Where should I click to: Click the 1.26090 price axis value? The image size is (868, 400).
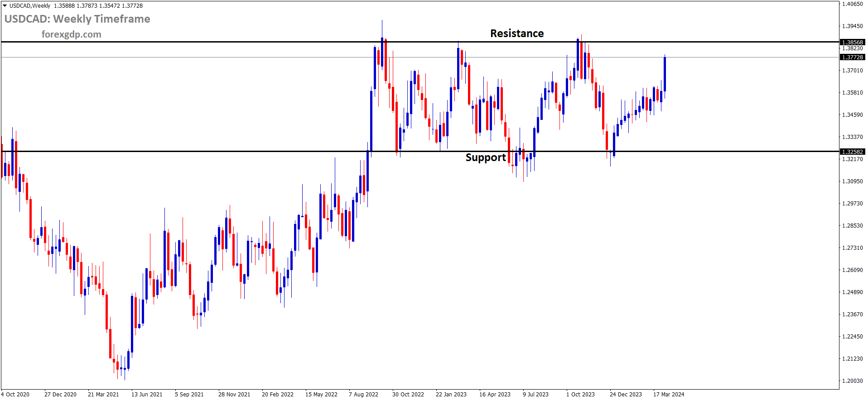853,270
